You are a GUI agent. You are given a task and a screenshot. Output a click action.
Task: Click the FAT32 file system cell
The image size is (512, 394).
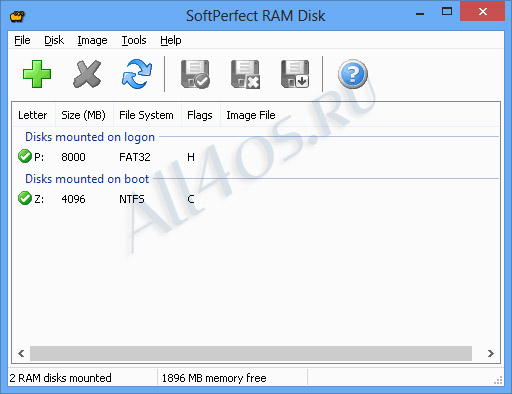tap(135, 157)
